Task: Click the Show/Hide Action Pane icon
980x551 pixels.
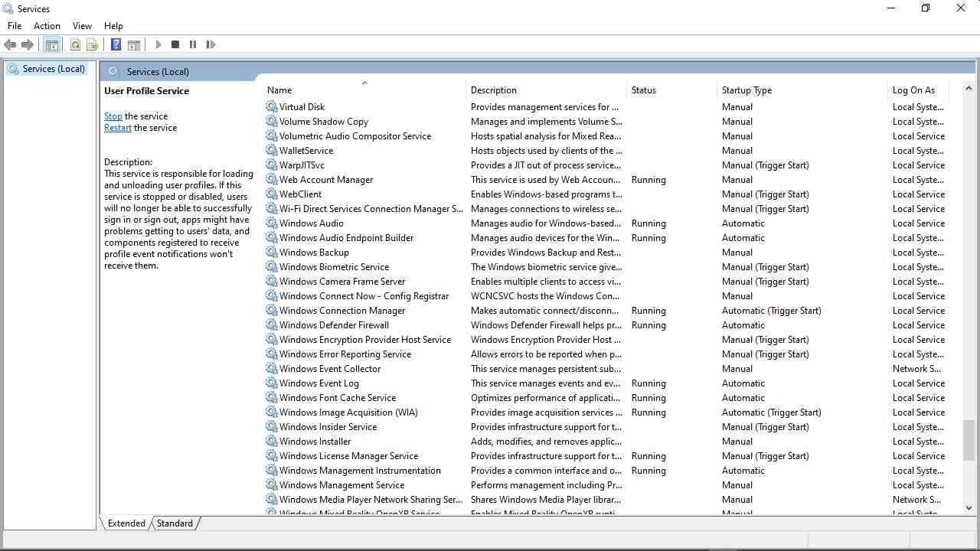Action: tap(134, 45)
